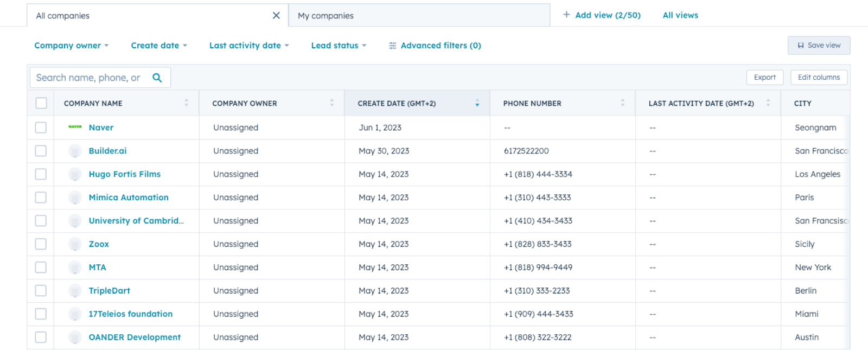Open the Zoox company record
Image resolution: width=868 pixels, height=350 pixels.
[99, 244]
